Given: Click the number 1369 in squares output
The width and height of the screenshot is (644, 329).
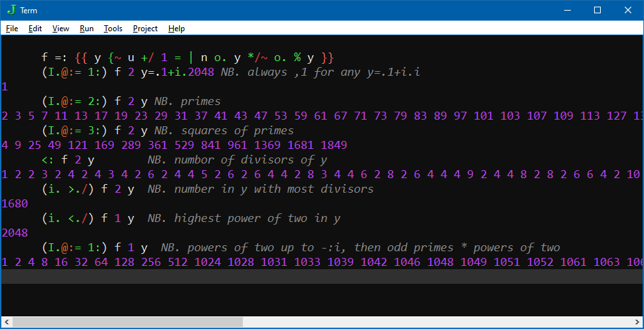Looking at the screenshot, I should point(267,145).
